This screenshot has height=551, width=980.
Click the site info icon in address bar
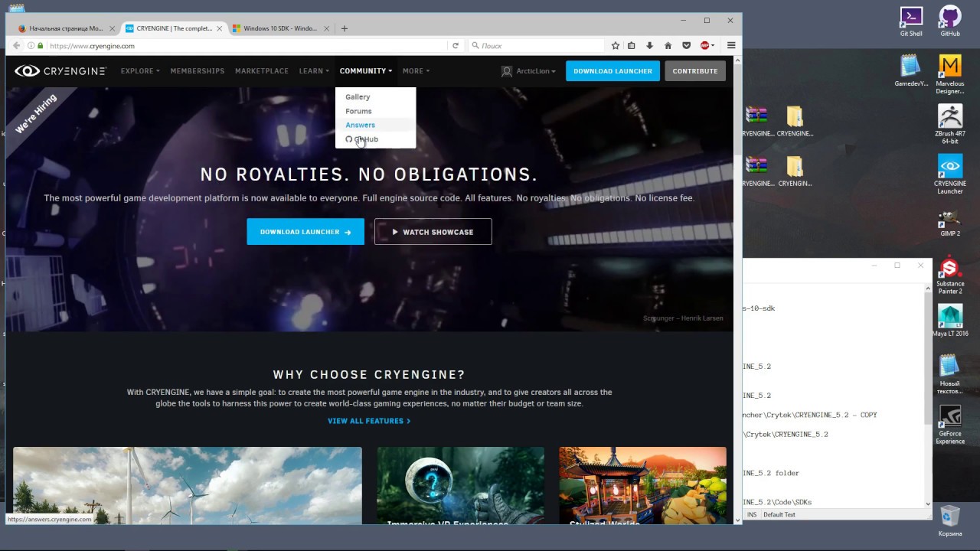31,46
